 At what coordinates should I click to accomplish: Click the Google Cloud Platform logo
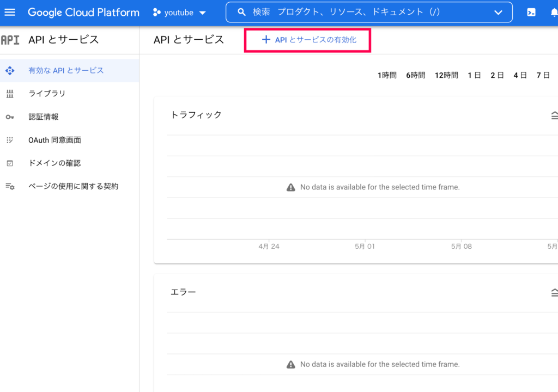pyautogui.click(x=83, y=13)
